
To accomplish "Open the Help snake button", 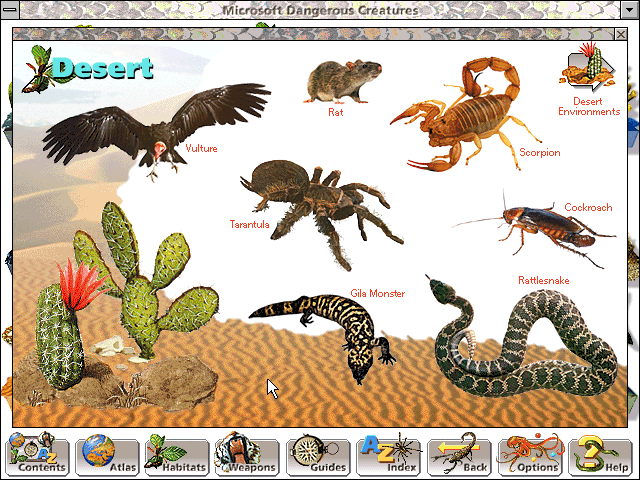I will click(x=600, y=455).
